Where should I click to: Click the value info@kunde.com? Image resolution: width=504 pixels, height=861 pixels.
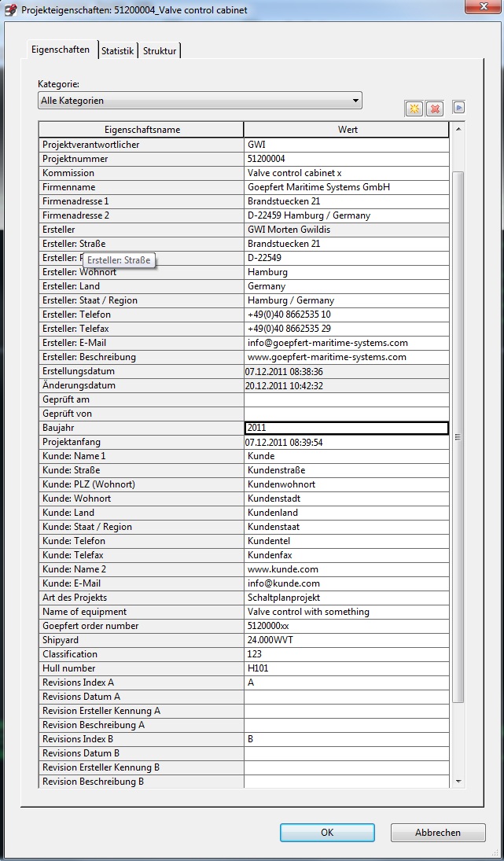click(x=347, y=583)
